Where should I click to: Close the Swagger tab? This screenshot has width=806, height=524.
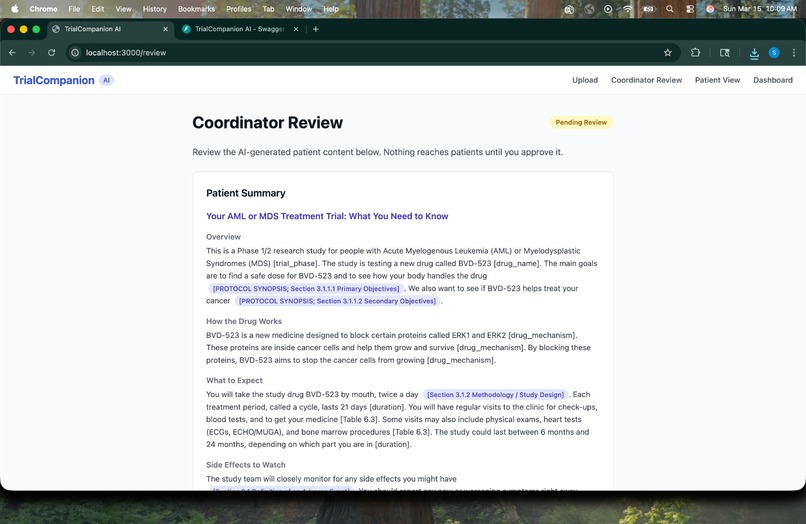[x=296, y=29]
